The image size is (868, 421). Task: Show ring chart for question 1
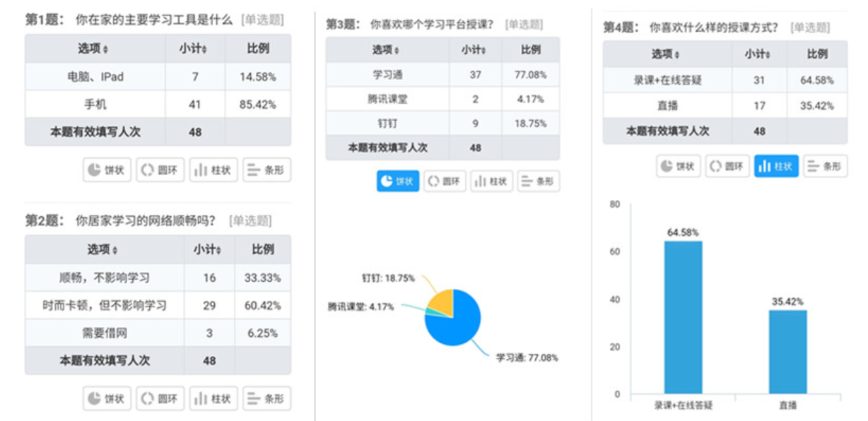pyautogui.click(x=160, y=170)
